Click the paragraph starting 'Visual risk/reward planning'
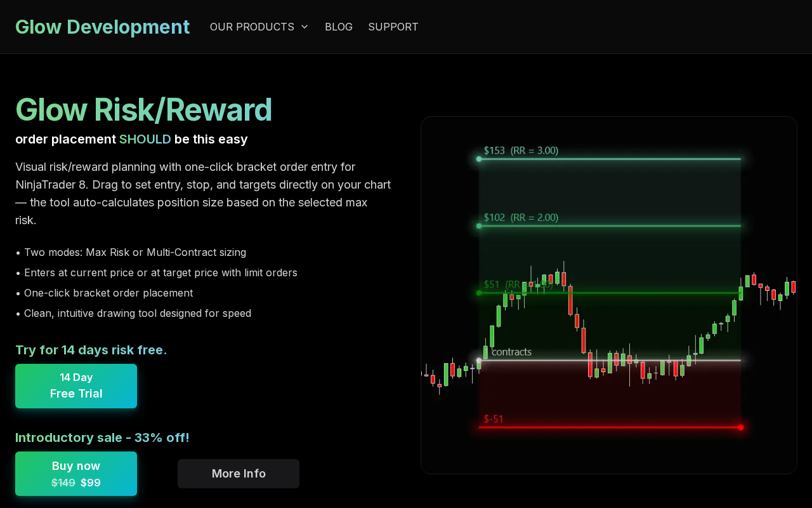 coord(203,194)
